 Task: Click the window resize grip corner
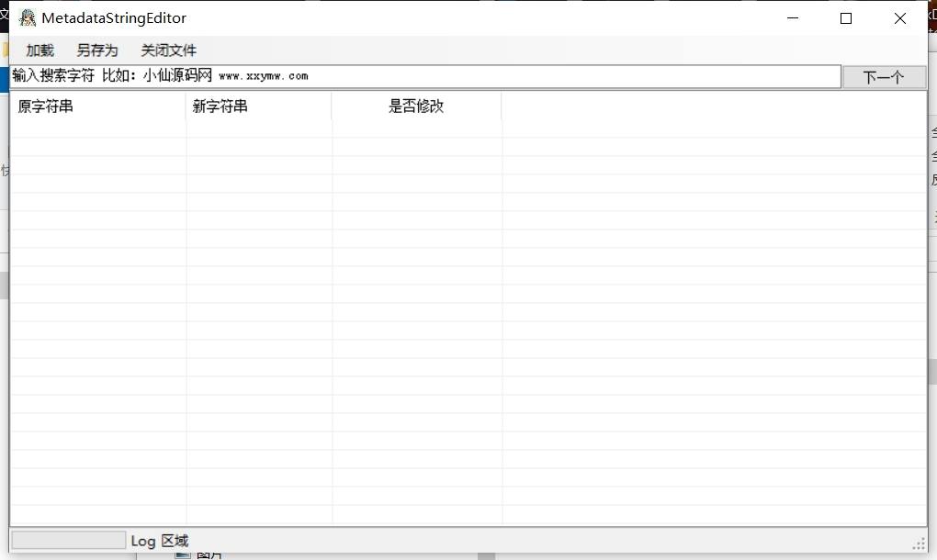(x=919, y=543)
